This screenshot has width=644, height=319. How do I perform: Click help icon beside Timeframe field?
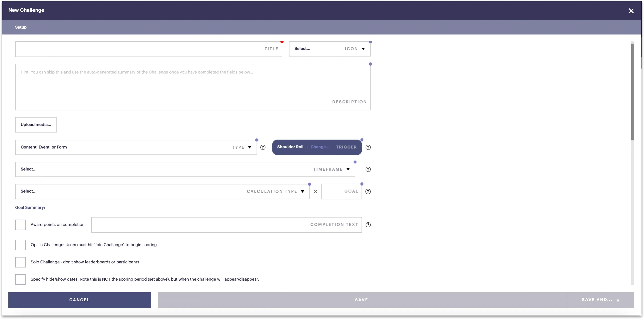[x=368, y=169]
